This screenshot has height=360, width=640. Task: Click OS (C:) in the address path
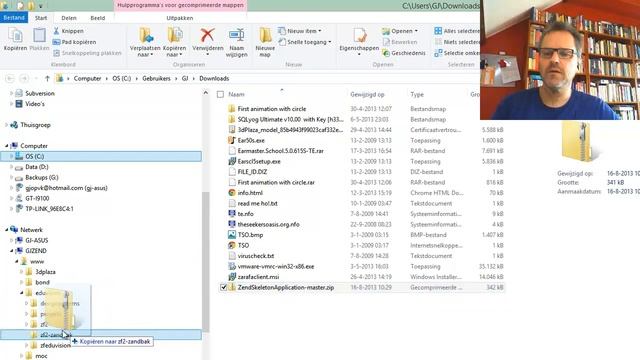click(x=122, y=78)
